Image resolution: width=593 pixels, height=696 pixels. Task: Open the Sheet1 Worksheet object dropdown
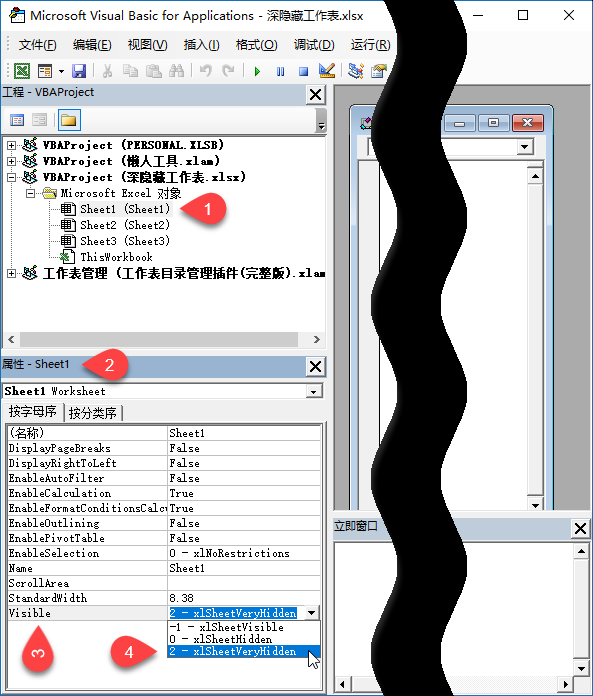[314, 392]
